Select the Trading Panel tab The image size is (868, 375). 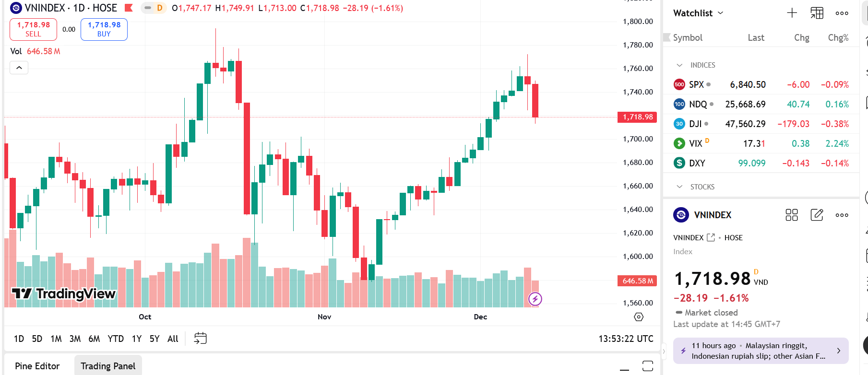108,366
